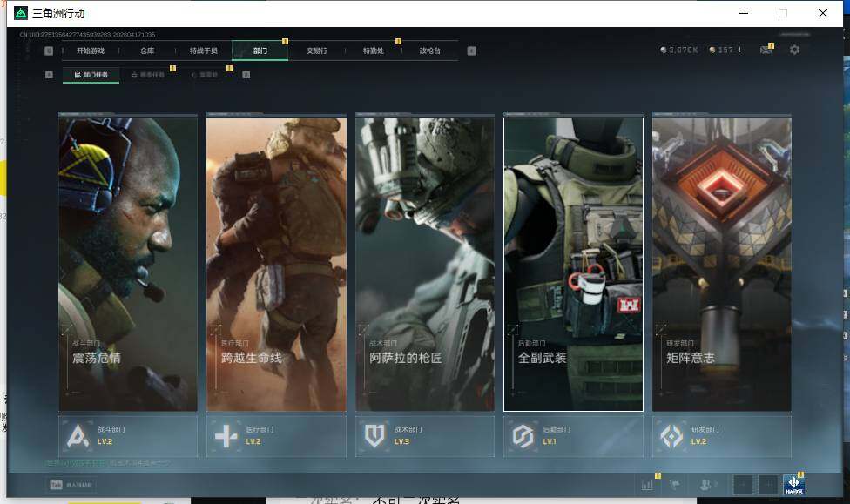
Task: Select the 部门任务 sub-tab
Action: pyautogui.click(x=91, y=75)
